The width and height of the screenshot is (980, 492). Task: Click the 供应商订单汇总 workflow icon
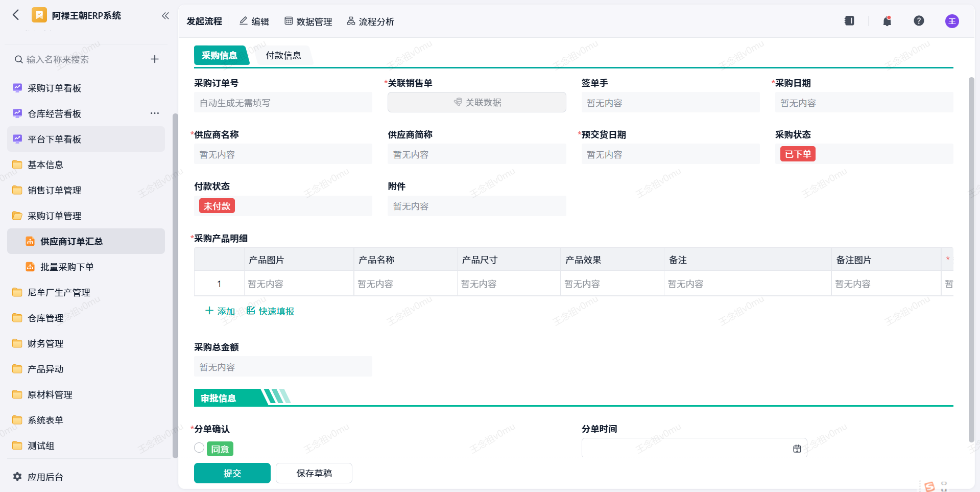coord(30,241)
